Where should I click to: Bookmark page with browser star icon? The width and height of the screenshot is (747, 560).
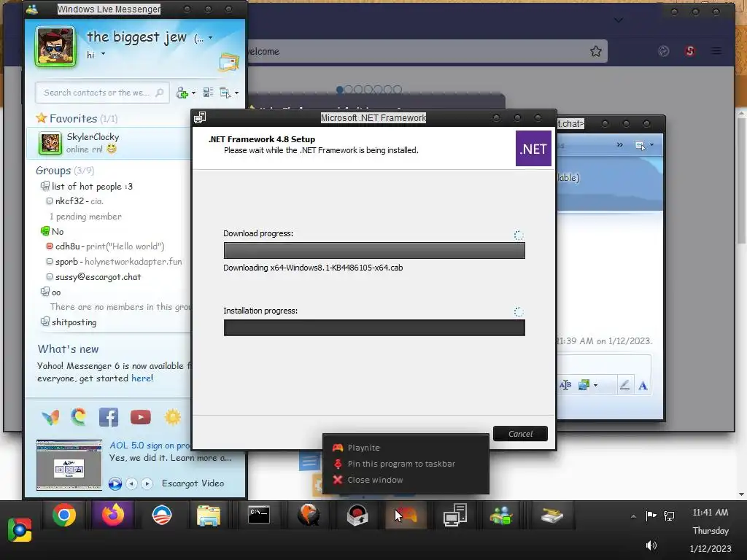pyautogui.click(x=595, y=52)
